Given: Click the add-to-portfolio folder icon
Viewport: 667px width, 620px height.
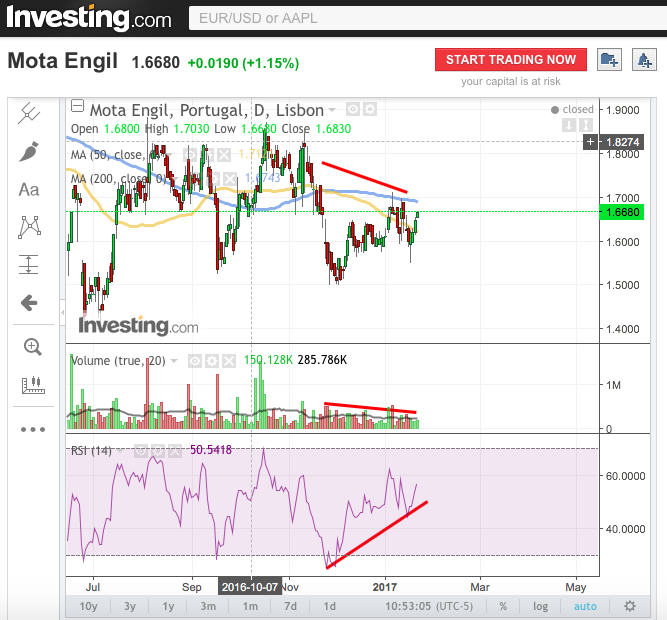Looking at the screenshot, I should [609, 60].
